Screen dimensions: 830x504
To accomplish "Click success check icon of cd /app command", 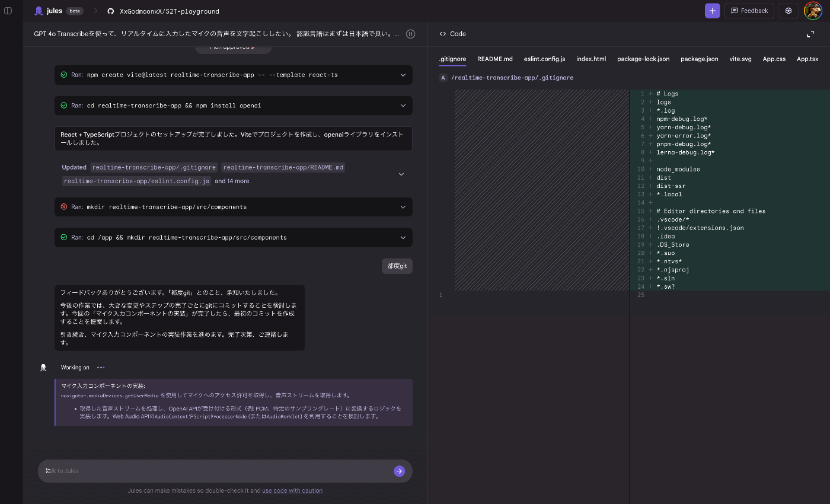I will coord(64,237).
